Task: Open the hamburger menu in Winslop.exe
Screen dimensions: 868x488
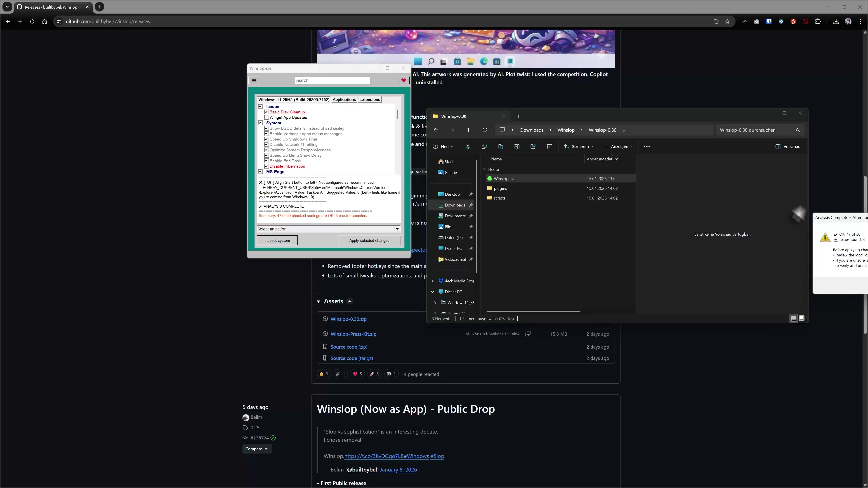Action: (254, 80)
